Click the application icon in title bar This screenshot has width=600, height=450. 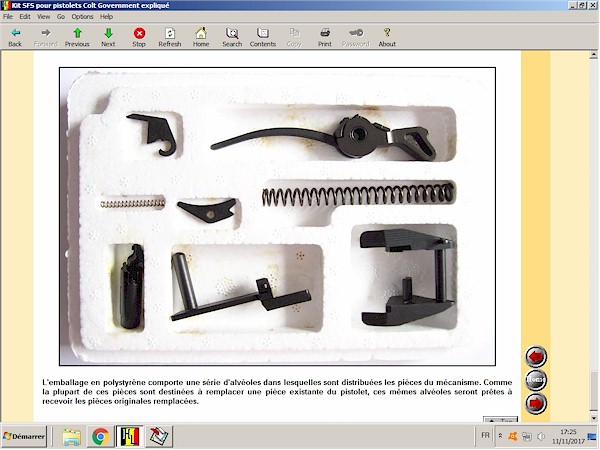pos(6,5)
